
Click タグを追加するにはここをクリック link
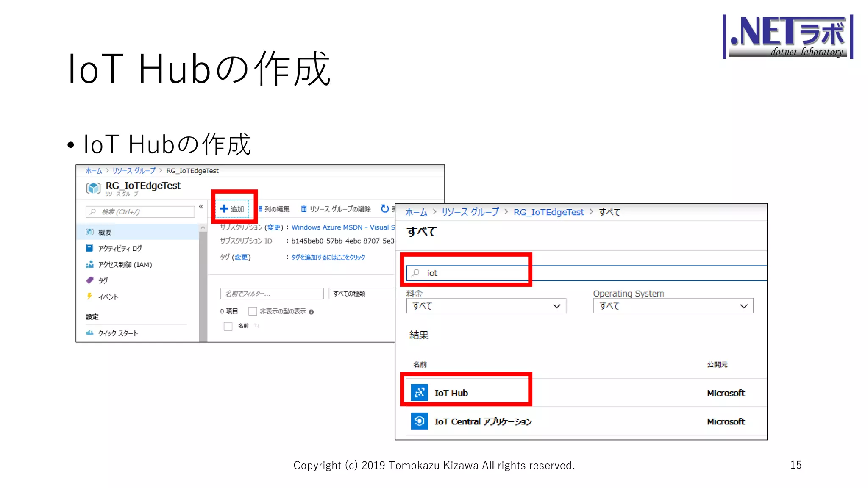pos(328,257)
